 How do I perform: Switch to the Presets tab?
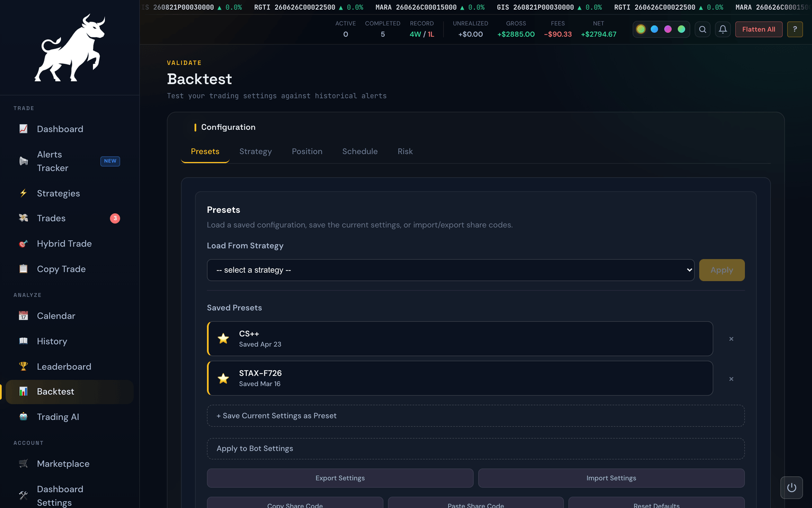tap(205, 151)
